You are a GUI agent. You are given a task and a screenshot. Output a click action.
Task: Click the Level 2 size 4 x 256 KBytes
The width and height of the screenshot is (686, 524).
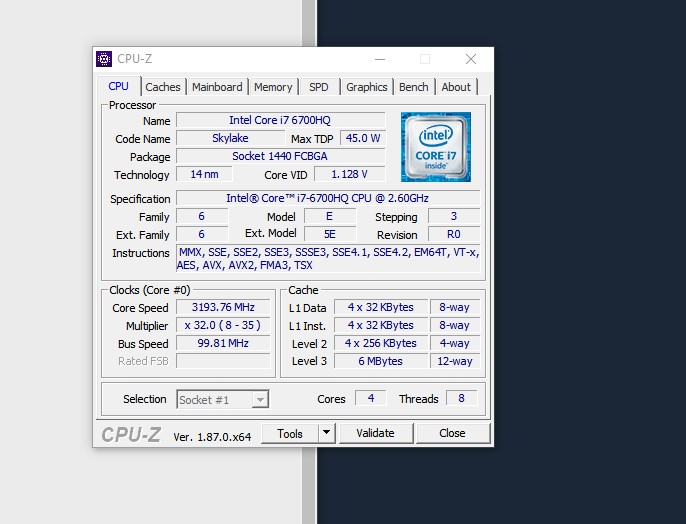[381, 343]
